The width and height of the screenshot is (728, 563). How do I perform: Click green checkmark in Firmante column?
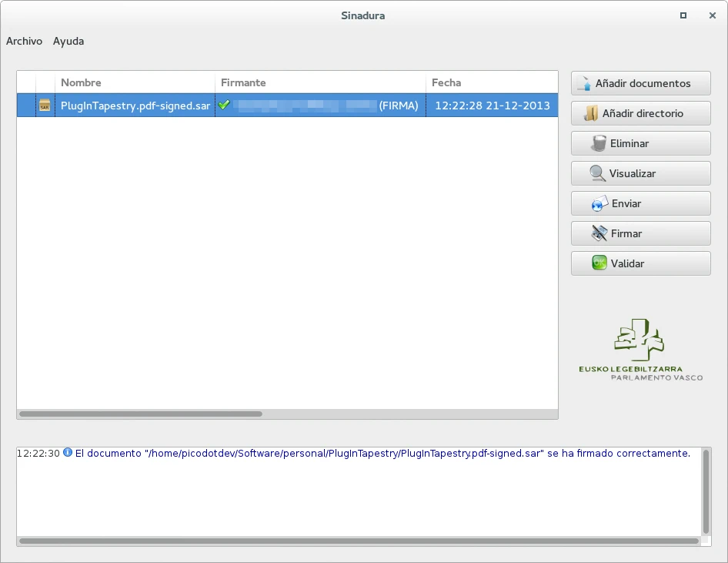(x=224, y=106)
